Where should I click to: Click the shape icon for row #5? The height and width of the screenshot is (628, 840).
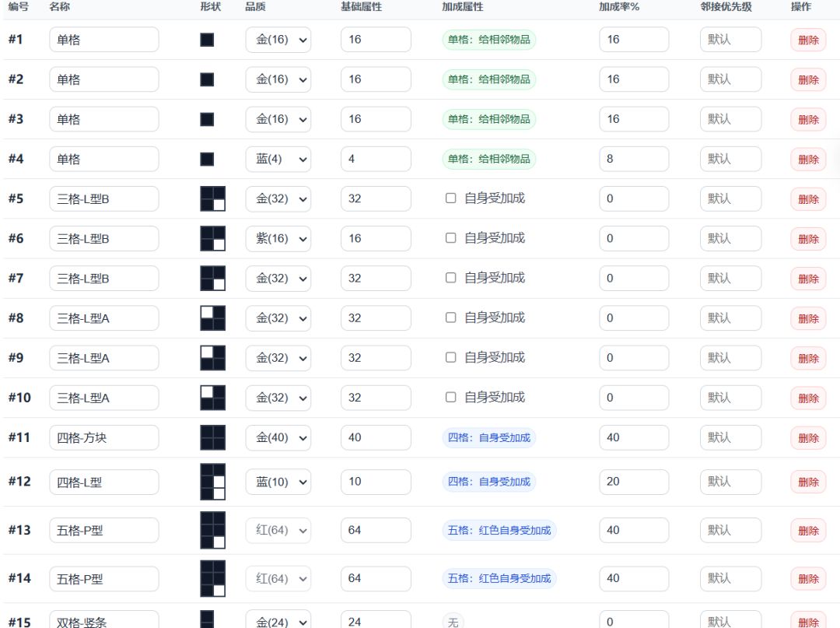212,198
